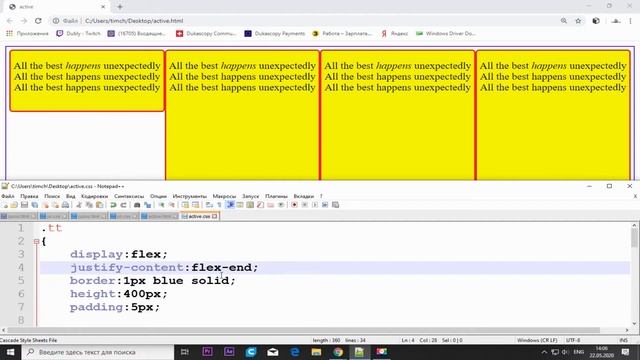Toggle word wrap in the editor
Screen dimensions: 640x360
coord(209,205)
